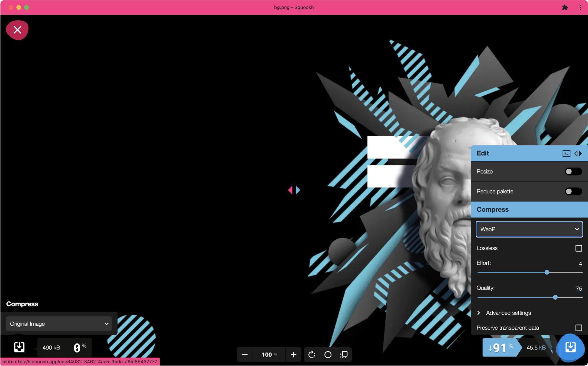The image size is (588, 366).
Task: Toggle the background circle icon
Action: coord(328,354)
